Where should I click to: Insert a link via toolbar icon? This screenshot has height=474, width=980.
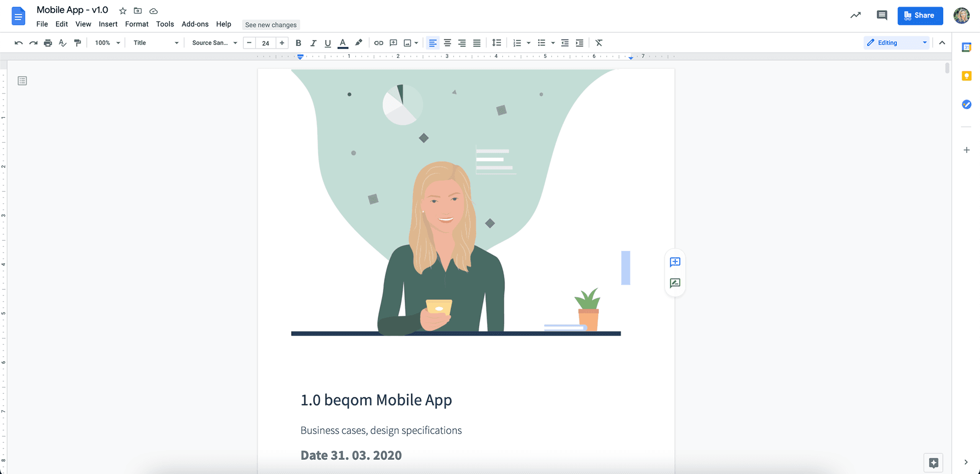pyautogui.click(x=379, y=43)
